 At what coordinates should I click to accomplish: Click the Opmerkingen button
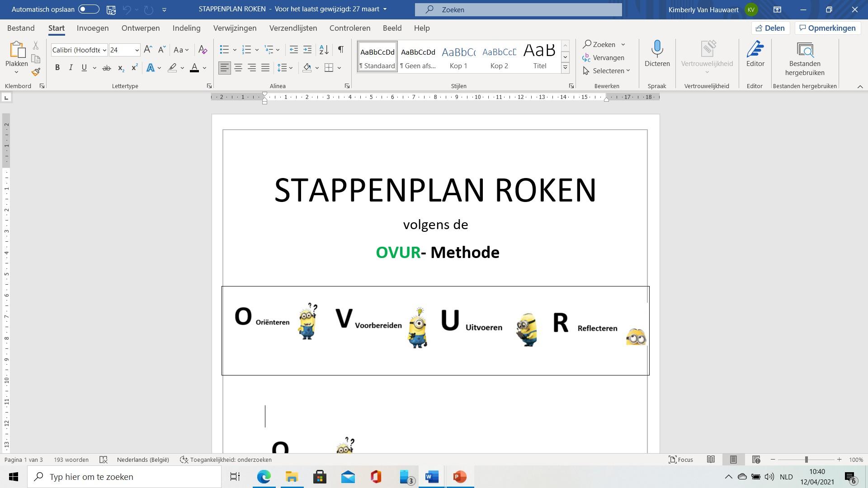pyautogui.click(x=827, y=28)
